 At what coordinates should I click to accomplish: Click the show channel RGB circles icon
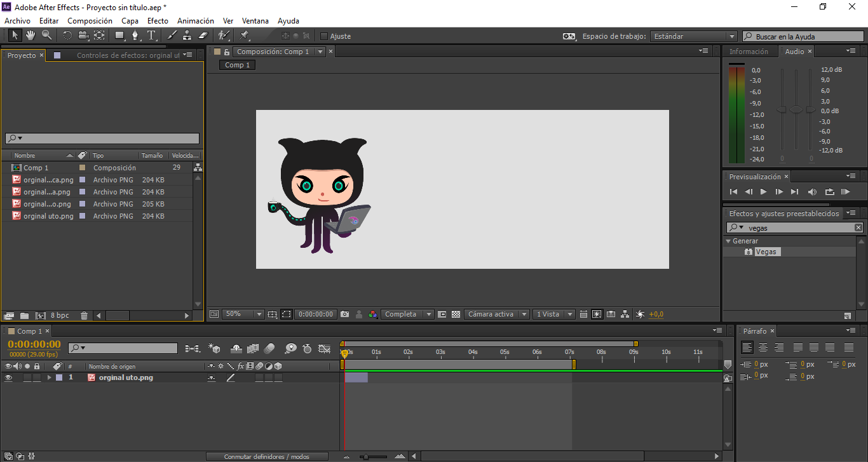(373, 314)
